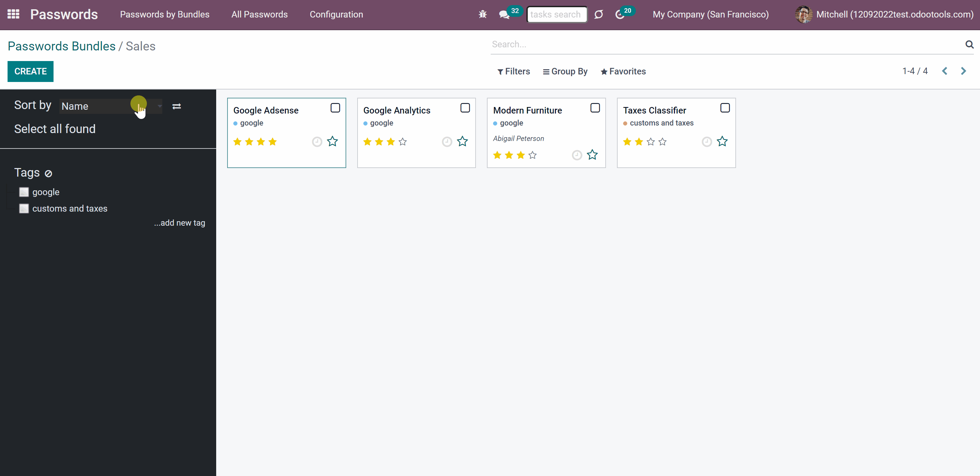Viewport: 980px width, 476px height.
Task: Click activity clock on Google Analytics card
Action: (447, 142)
